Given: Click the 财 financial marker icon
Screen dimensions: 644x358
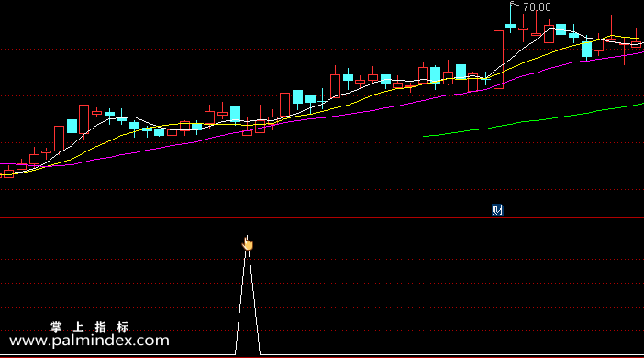Looking at the screenshot, I should pyautogui.click(x=497, y=210).
